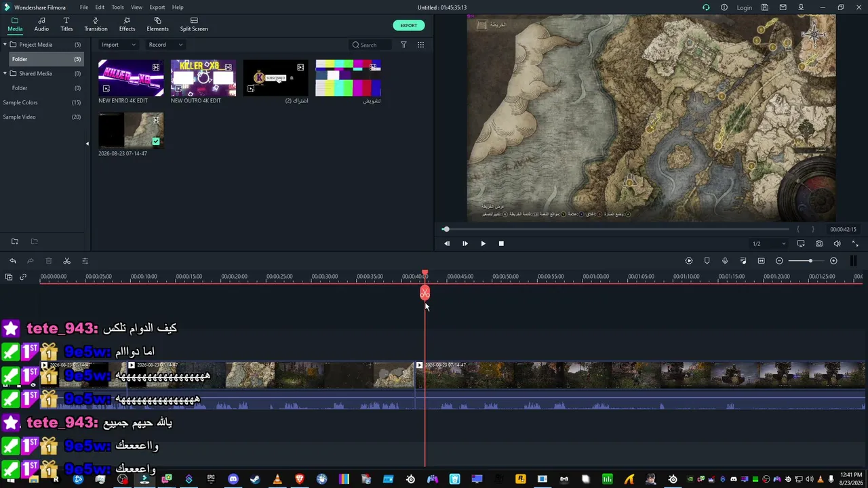This screenshot has height=488, width=868.
Task: Open the Split Screen tab
Action: [194, 24]
